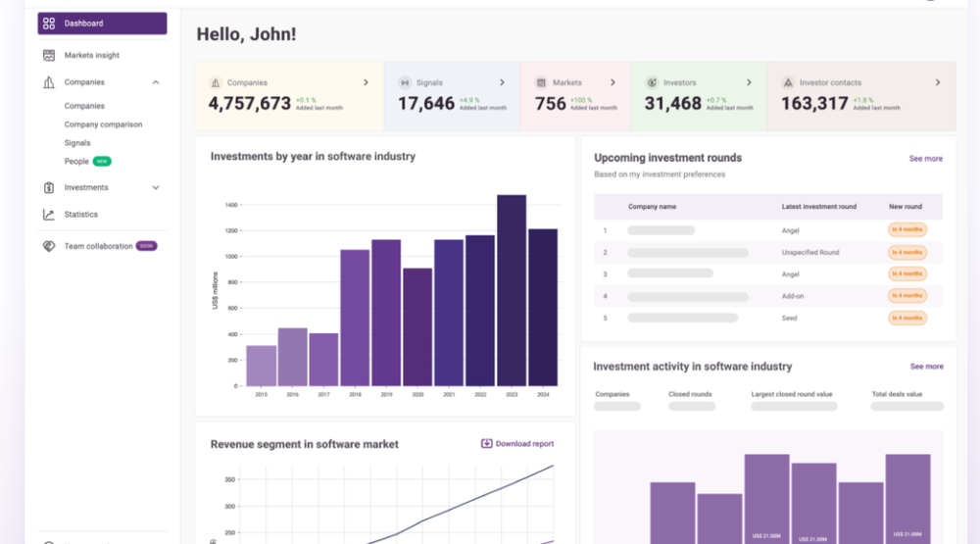This screenshot has height=544, width=980.
Task: Click the 2015 bar in investments chart
Action: pos(262,366)
